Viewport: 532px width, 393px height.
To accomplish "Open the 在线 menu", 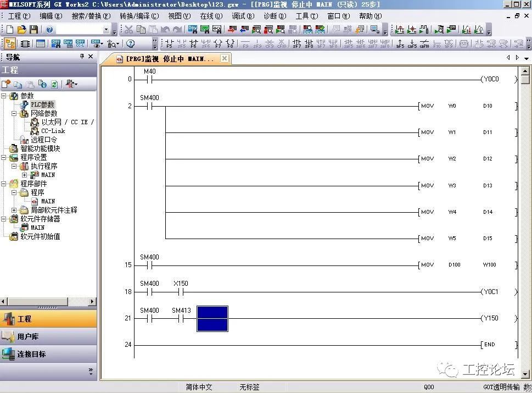I will (211, 16).
